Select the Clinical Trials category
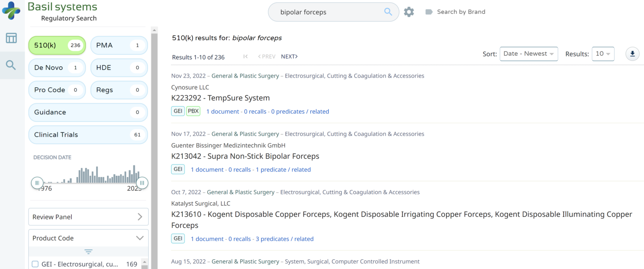Image resolution: width=644 pixels, height=269 pixels. (x=88, y=135)
